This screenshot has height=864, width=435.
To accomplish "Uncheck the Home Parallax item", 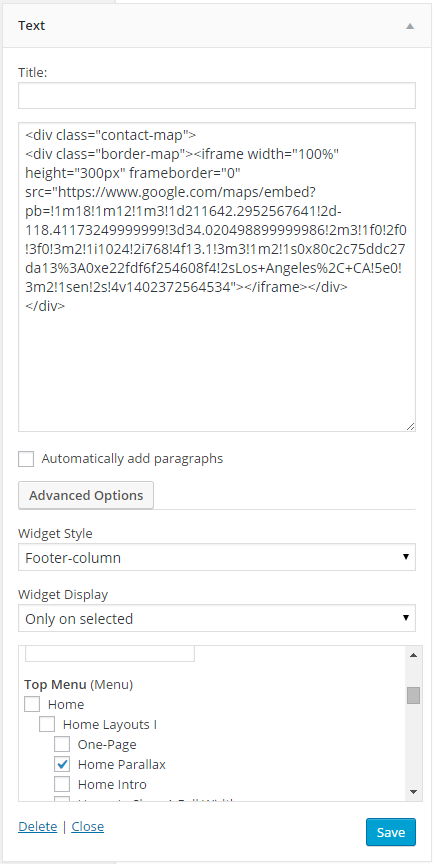I will pos(62,764).
